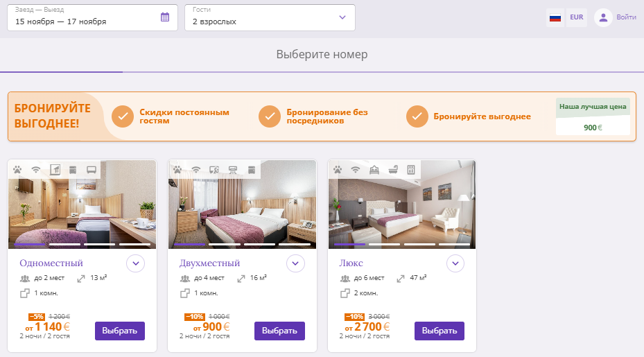Image resolution: width=644 pixels, height=357 pixels.
Task: Open the EUR currency selector
Action: 576,17
